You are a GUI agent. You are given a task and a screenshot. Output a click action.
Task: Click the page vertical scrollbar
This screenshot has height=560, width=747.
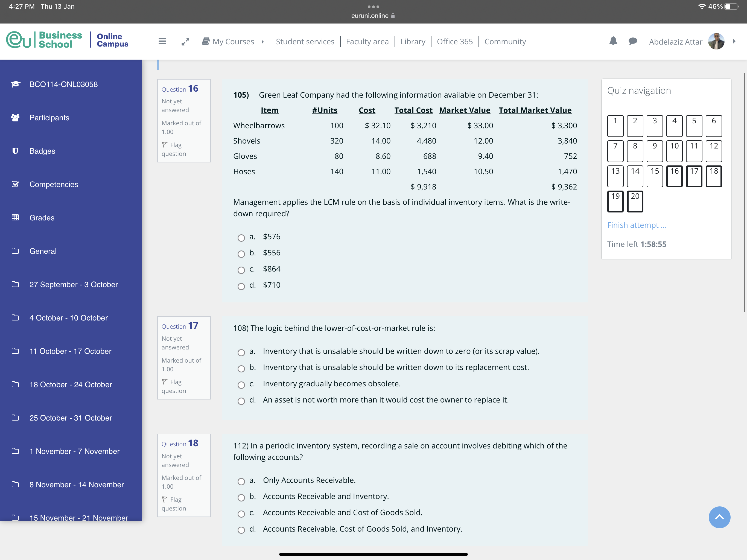(x=744, y=192)
